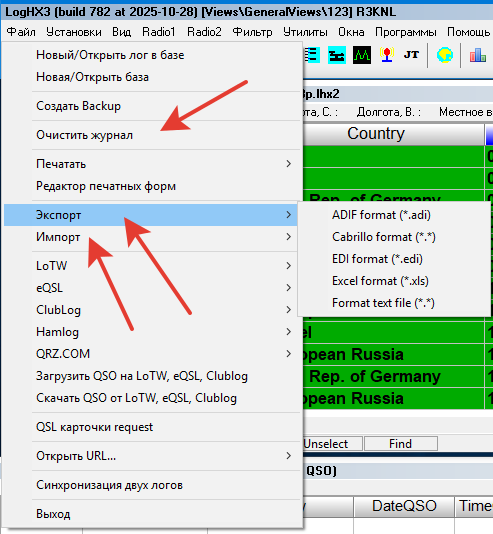The width and height of the screenshot is (493, 534).
Task: Expand the Печатать submenu
Action: point(150,164)
